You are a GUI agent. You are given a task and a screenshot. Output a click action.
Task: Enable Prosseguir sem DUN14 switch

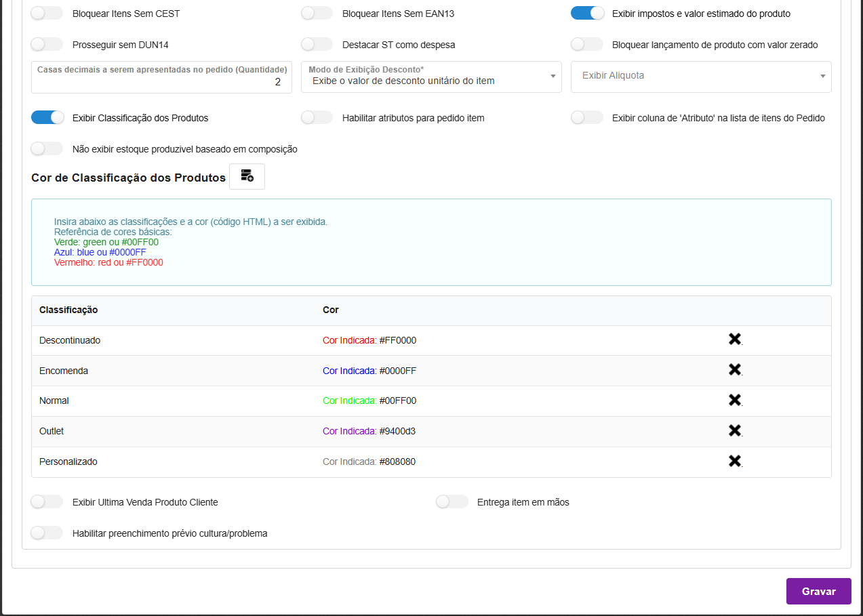coord(47,45)
